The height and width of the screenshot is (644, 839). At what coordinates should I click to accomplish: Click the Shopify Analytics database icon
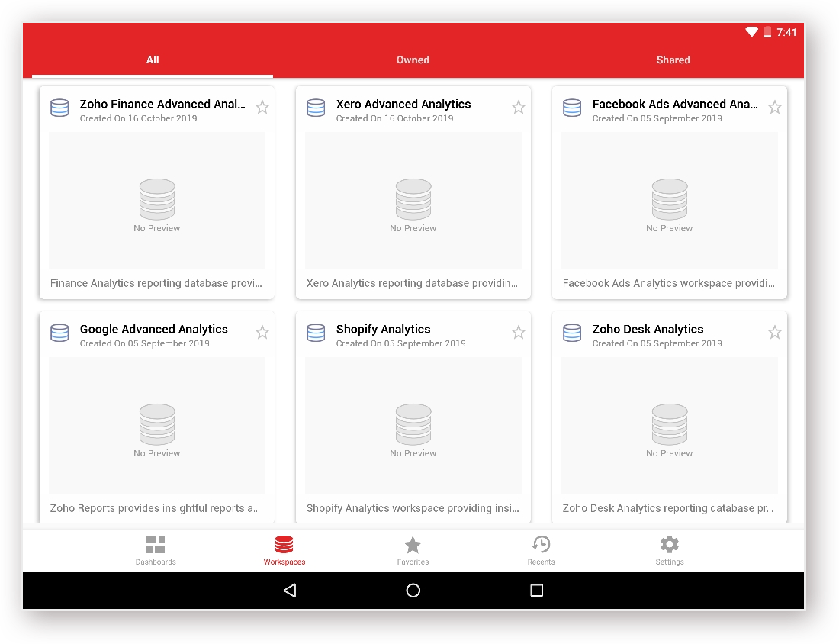coord(316,333)
